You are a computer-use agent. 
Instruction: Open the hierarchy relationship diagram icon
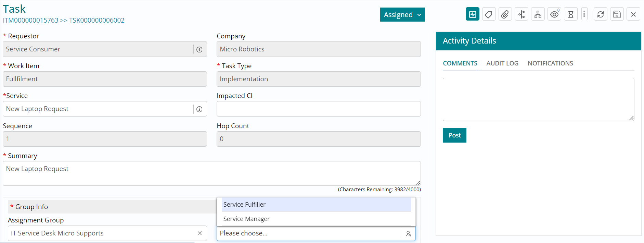coord(538,14)
